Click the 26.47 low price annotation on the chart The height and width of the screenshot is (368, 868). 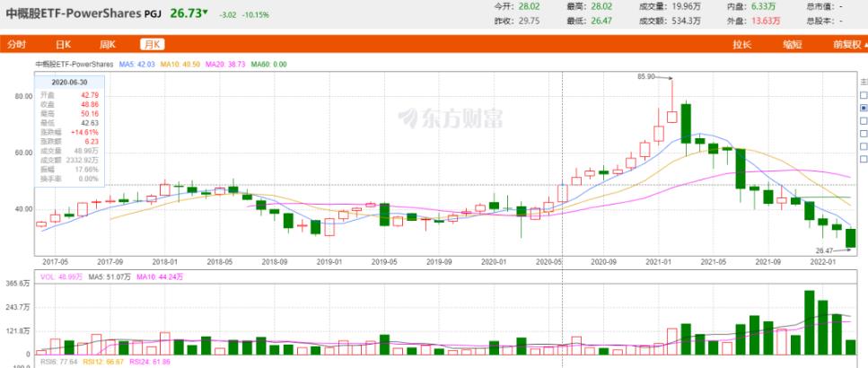tap(826, 250)
